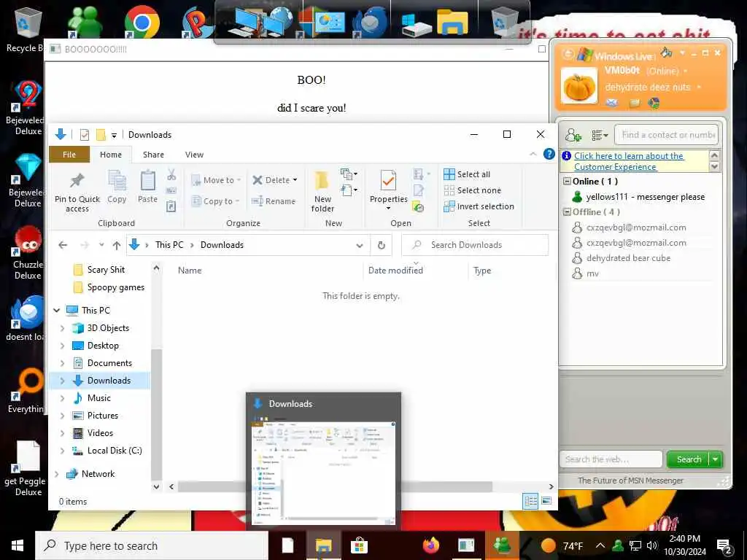Click the Cut scissors icon
Screen dimensions: 747x560
[171, 175]
